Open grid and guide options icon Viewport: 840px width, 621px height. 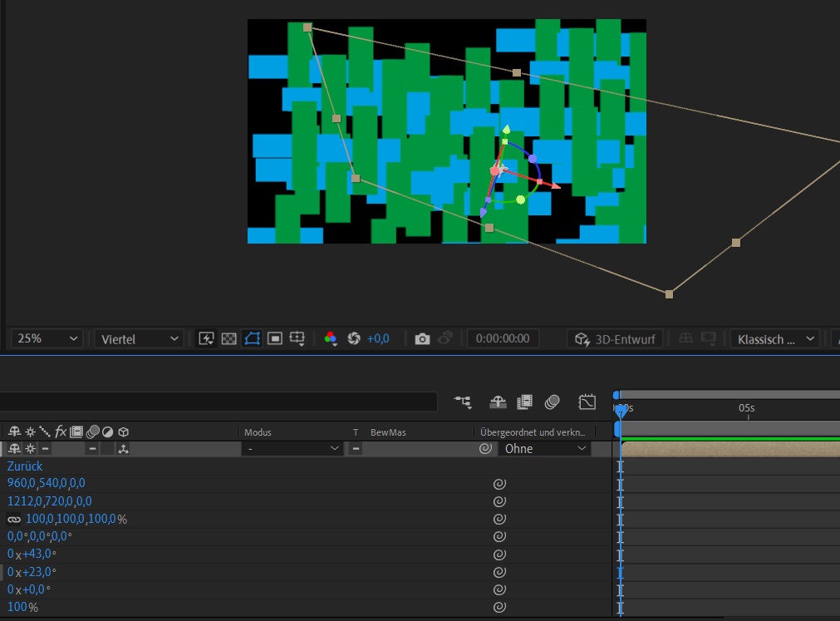click(297, 338)
